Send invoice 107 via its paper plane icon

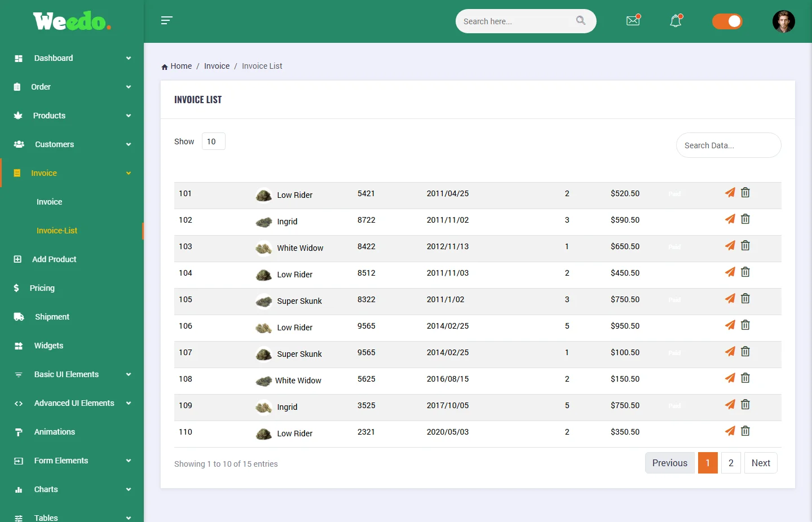[x=730, y=351]
